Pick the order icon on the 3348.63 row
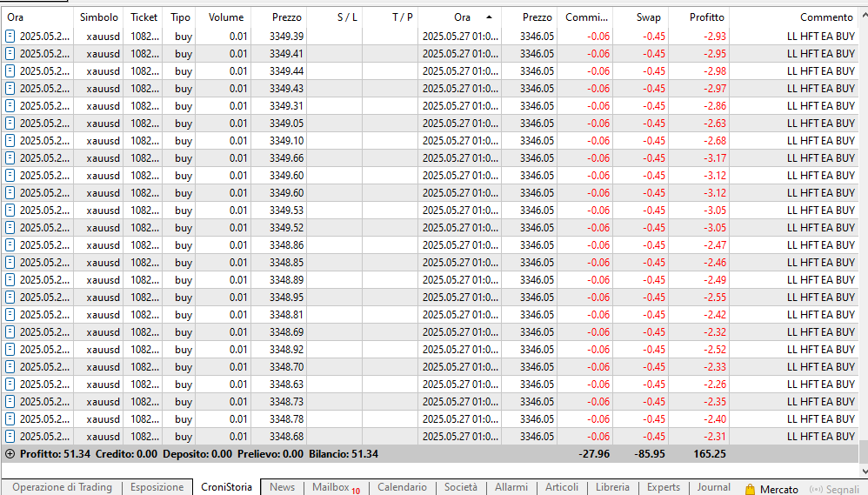Viewport: 868px width, 495px height. point(10,385)
